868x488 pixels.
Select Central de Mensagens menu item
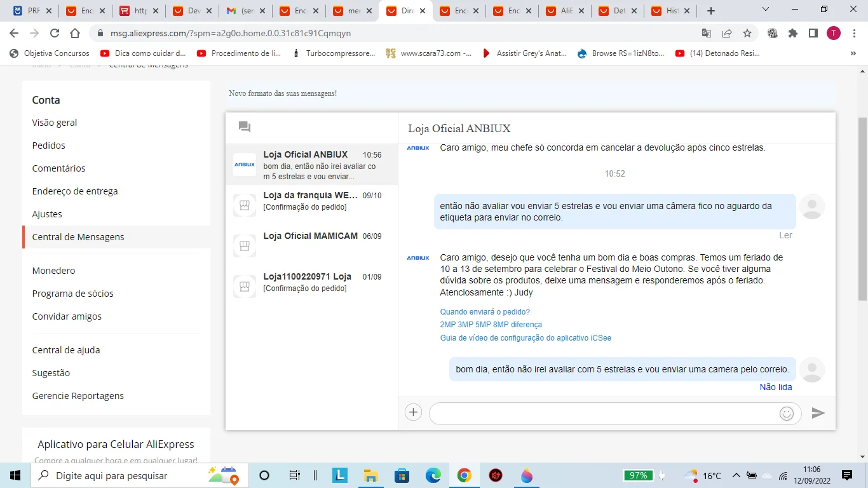(78, 237)
